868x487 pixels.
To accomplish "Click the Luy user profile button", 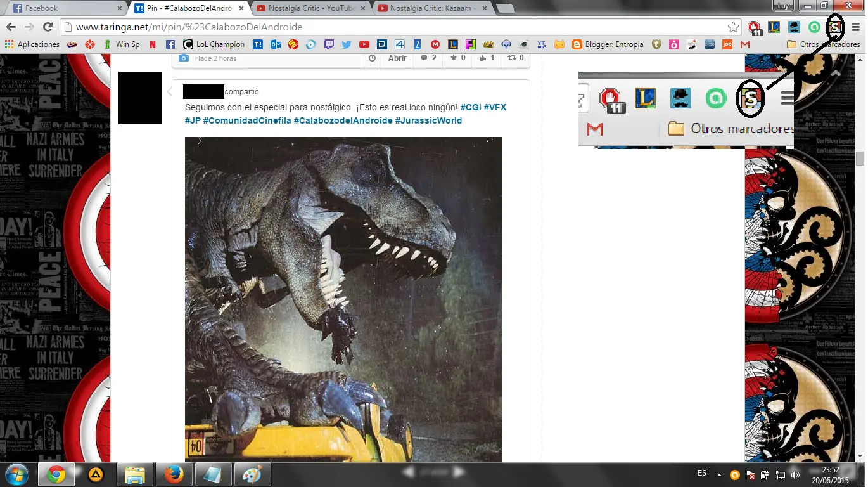I will [x=783, y=5].
